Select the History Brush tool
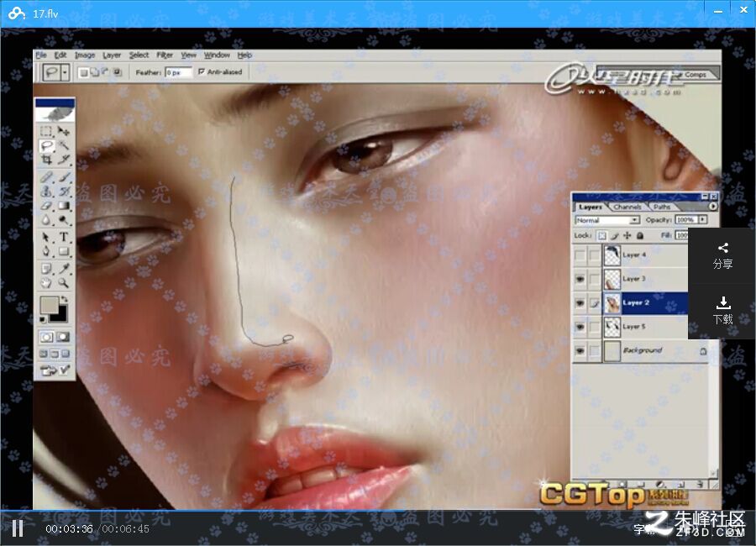Viewport: 756px width, 546px height. point(64,192)
